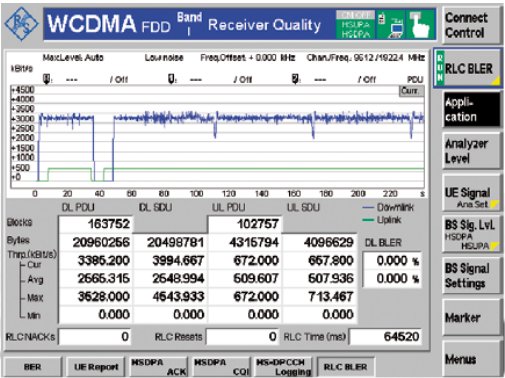Viewport: 505px width, 378px height.
Task: Expand the BS Sig. Lvl. HSUPA softkey
Action: pos(471,235)
